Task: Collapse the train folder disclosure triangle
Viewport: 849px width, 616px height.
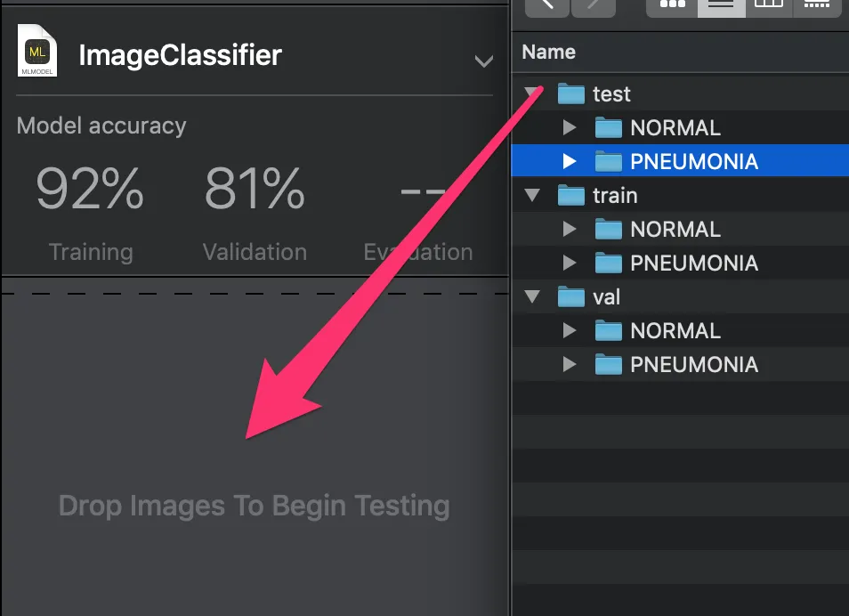Action: (533, 195)
